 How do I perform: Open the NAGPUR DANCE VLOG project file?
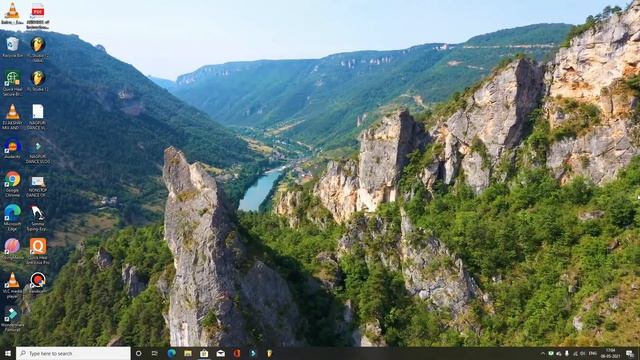(x=38, y=151)
